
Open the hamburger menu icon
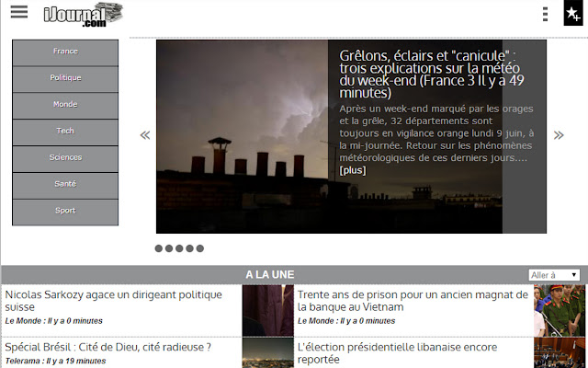[x=19, y=12]
